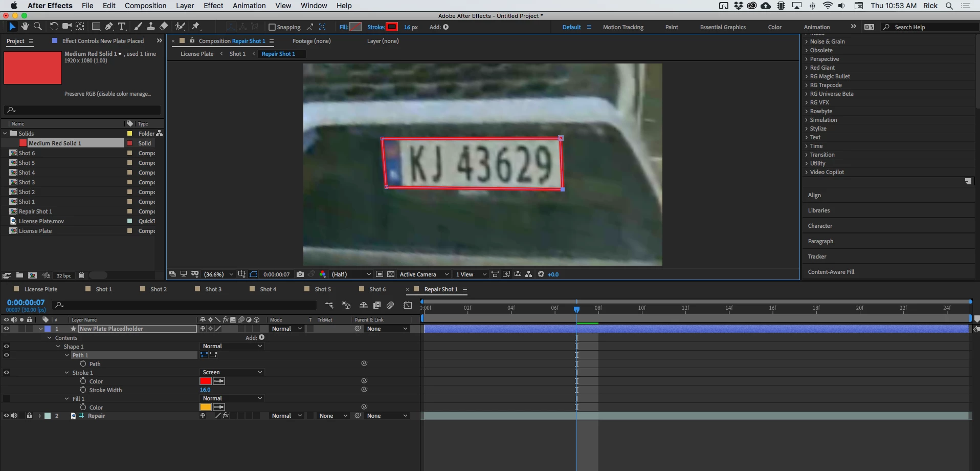Image resolution: width=980 pixels, height=471 pixels.
Task: Open the Animation menu in menu bar
Action: point(249,6)
